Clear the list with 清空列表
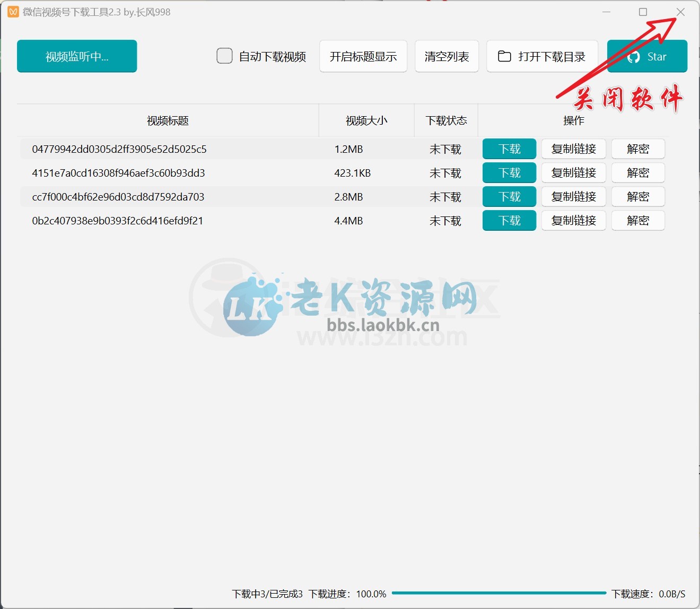The image size is (700, 609). point(447,56)
